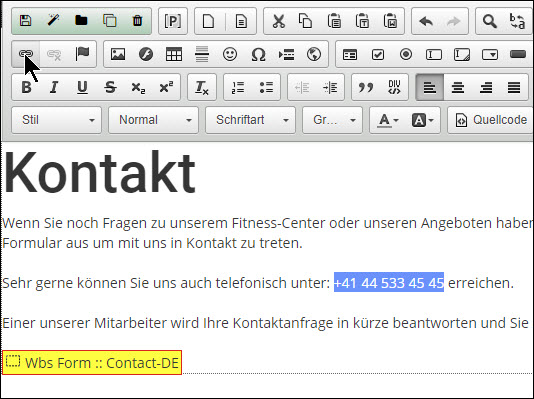
Task: Insert Flash object
Action: (146, 54)
